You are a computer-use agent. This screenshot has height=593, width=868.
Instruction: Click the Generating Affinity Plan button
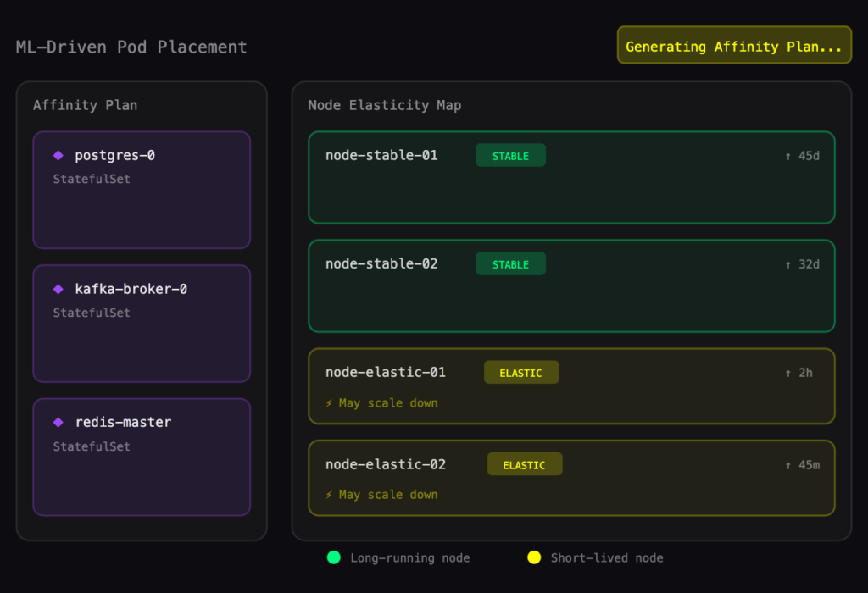733,46
